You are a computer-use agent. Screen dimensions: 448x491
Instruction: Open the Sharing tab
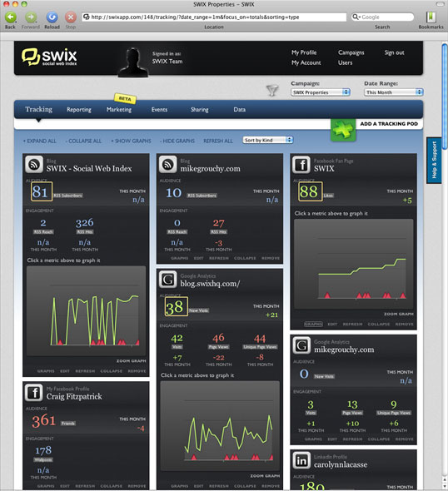click(x=200, y=110)
